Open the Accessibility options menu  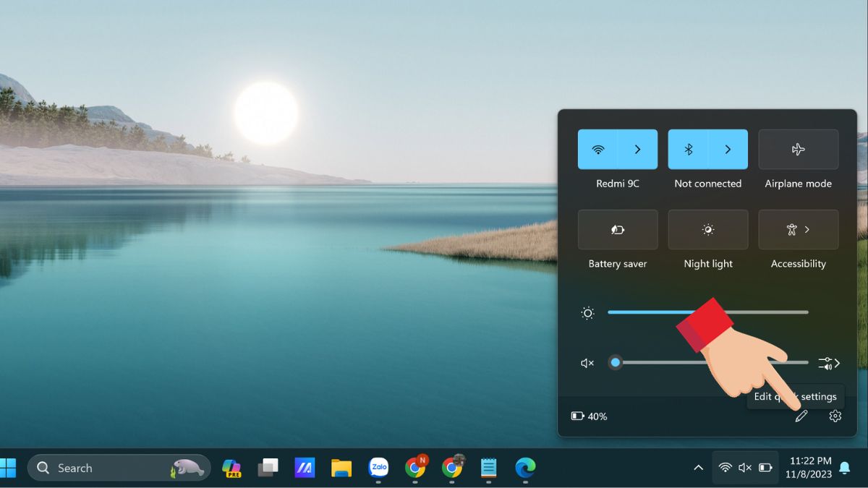(x=798, y=230)
